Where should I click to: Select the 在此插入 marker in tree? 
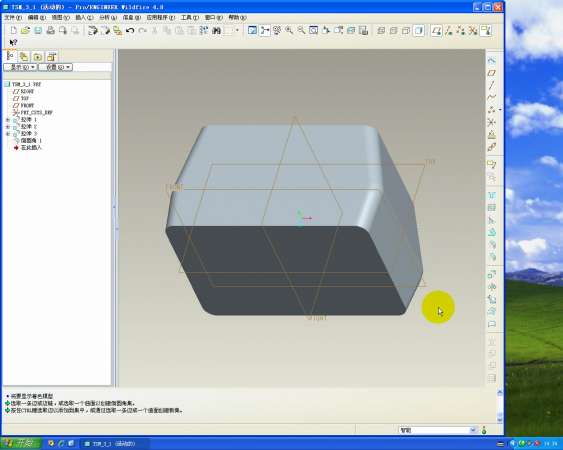[28, 148]
